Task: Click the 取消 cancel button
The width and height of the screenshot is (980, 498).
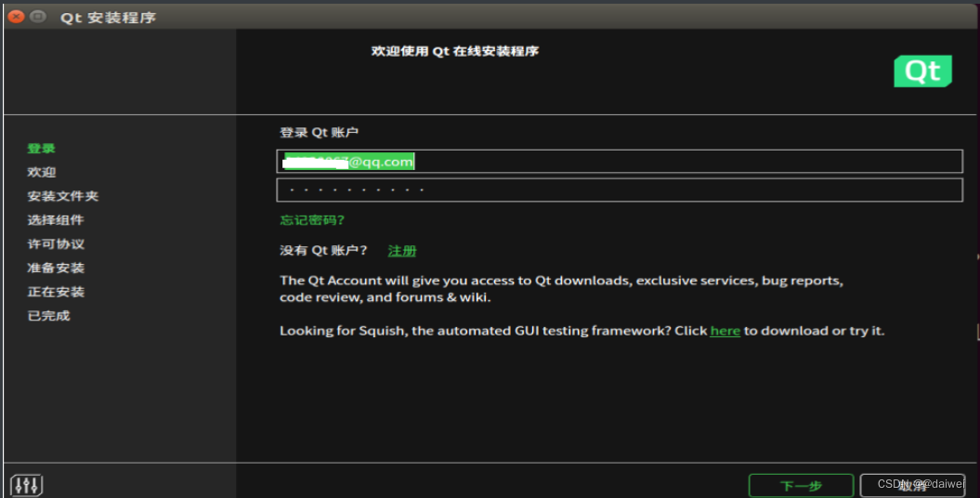Action: coord(912,486)
